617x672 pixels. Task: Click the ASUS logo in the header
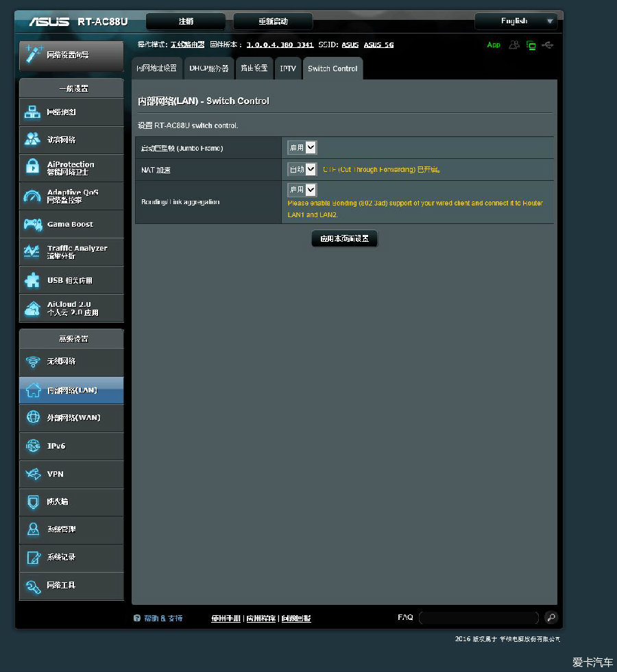click(x=49, y=21)
